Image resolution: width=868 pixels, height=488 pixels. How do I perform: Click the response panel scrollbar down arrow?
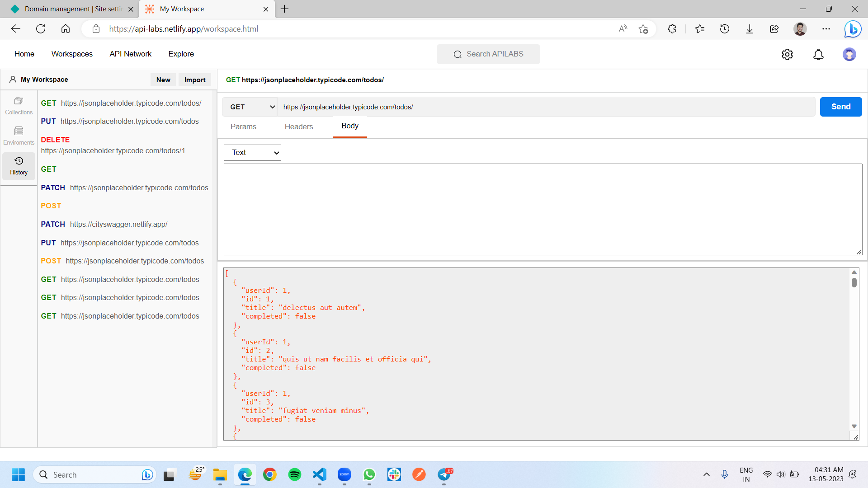(854, 426)
